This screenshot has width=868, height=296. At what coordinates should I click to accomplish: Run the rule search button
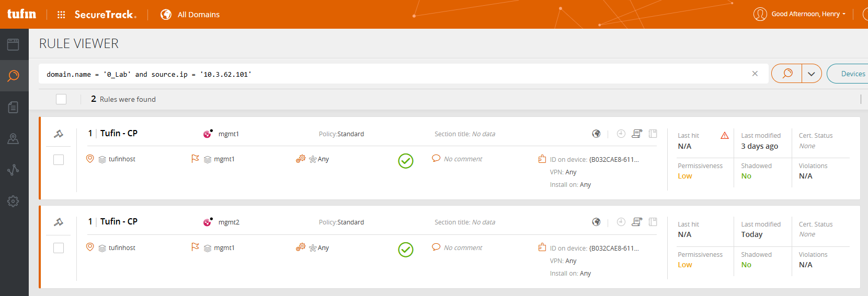(x=787, y=74)
